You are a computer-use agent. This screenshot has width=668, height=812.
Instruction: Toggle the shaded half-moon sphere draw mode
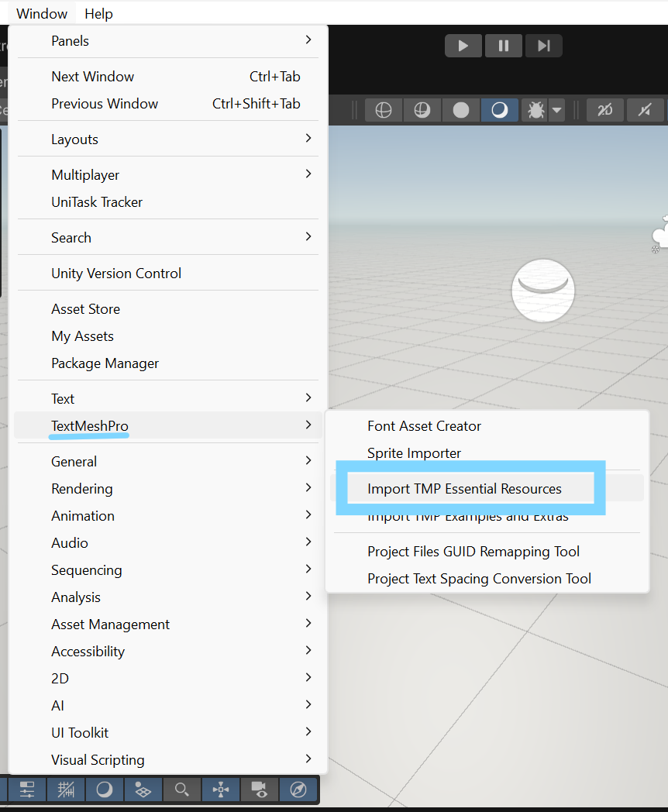click(x=500, y=110)
